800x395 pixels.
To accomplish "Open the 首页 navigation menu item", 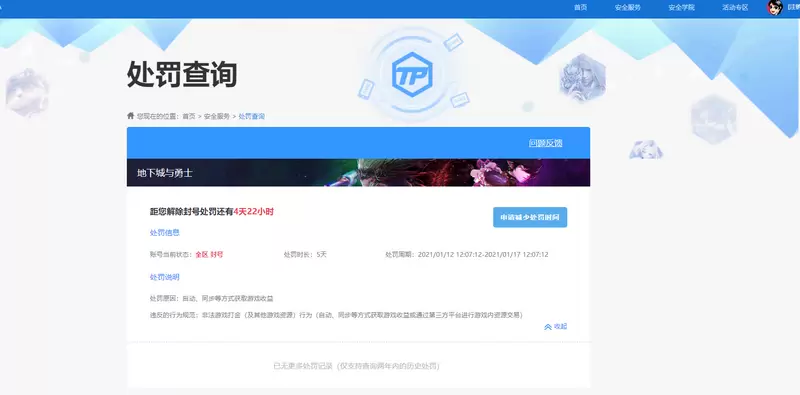I will [580, 8].
